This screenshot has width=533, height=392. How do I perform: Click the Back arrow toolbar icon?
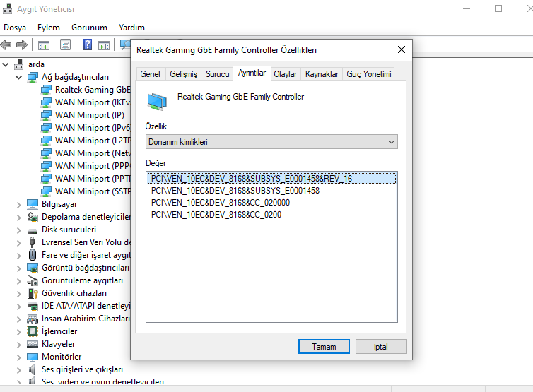pyautogui.click(x=6, y=44)
